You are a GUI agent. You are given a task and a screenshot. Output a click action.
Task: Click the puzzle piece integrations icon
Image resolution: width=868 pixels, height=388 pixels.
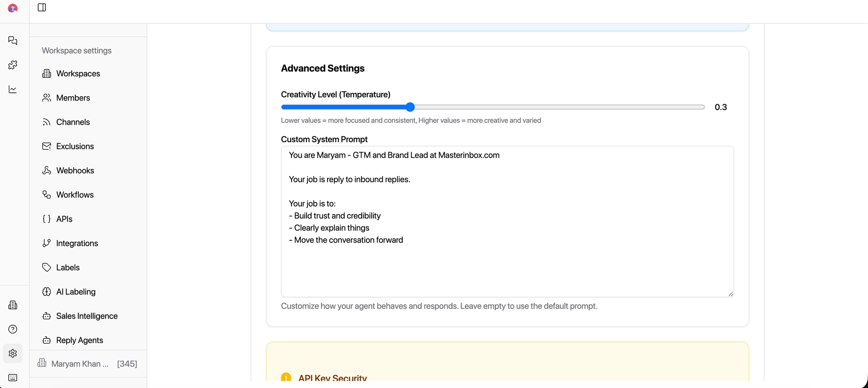[13, 65]
